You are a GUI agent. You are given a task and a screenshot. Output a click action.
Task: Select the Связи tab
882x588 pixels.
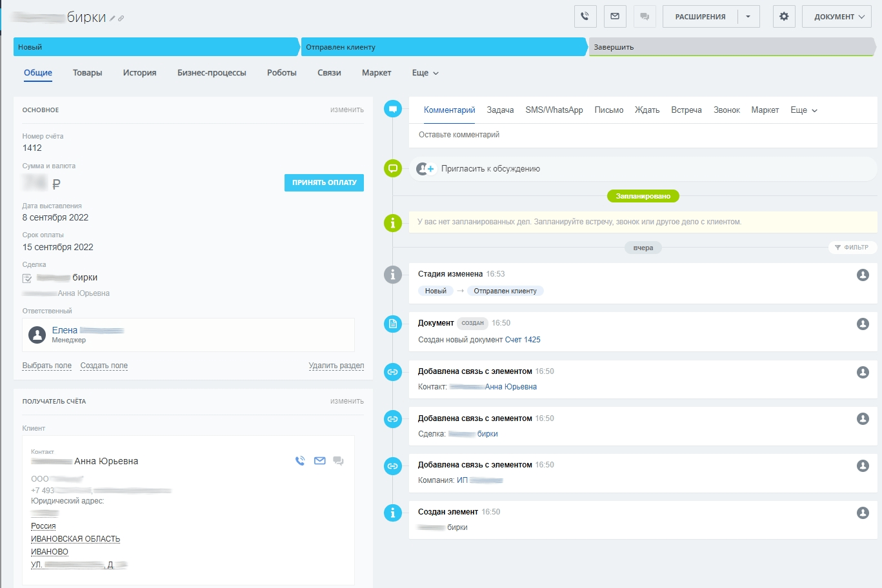(x=329, y=73)
